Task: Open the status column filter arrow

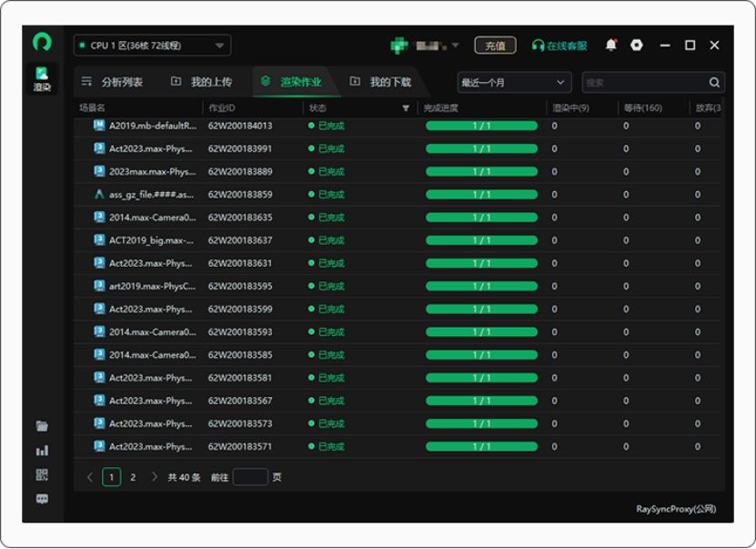Action: [406, 108]
